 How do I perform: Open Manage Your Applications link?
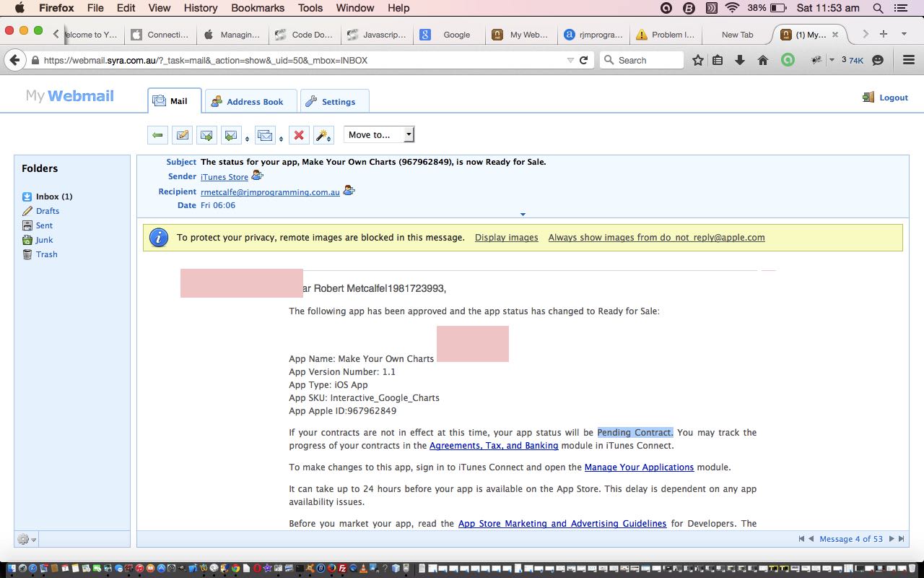pos(639,467)
